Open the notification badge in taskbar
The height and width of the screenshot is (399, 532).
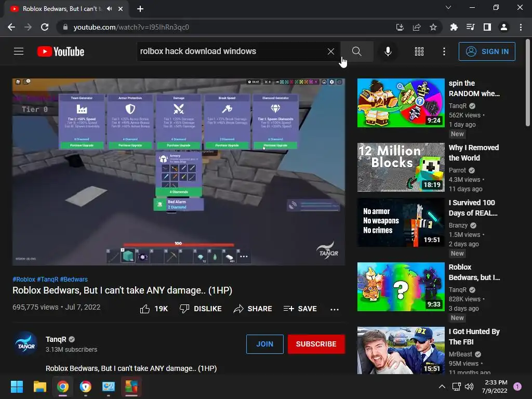[x=517, y=386]
